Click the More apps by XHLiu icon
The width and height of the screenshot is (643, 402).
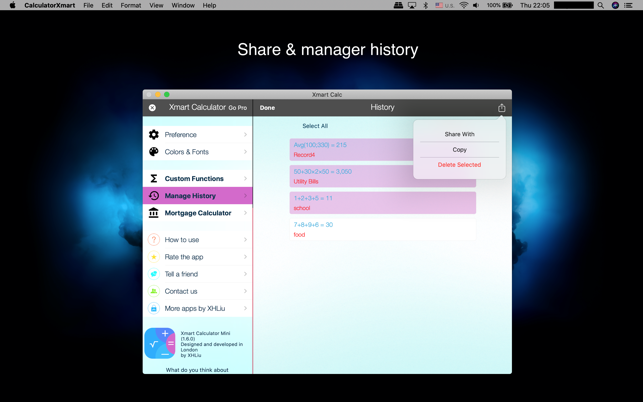(154, 308)
